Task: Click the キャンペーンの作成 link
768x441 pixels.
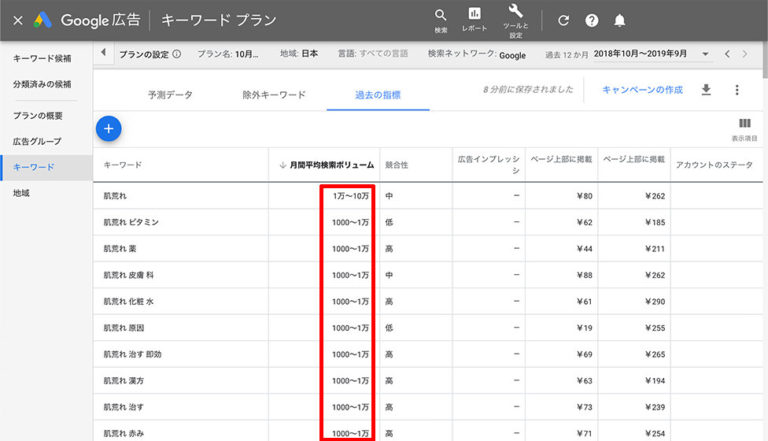Action: tap(642, 90)
